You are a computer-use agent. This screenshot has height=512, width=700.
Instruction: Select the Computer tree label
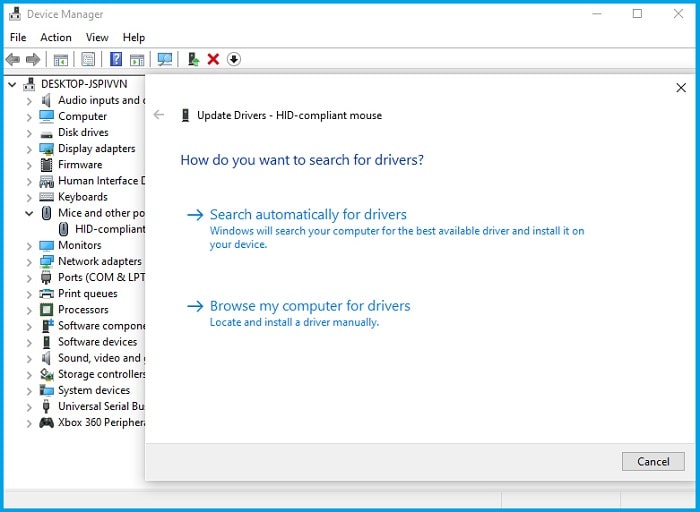click(83, 116)
